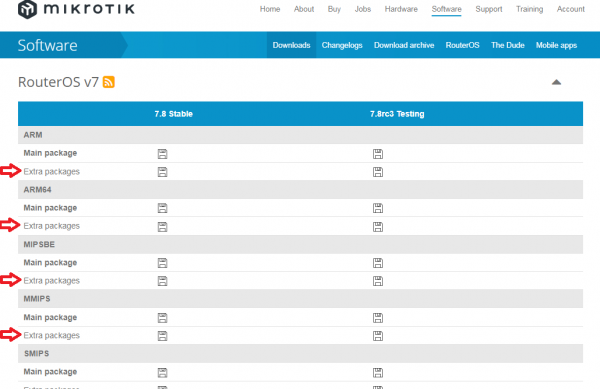This screenshot has width=600, height=389.
Task: Click the 7.8rc3 Testing column header
Action: click(397, 114)
